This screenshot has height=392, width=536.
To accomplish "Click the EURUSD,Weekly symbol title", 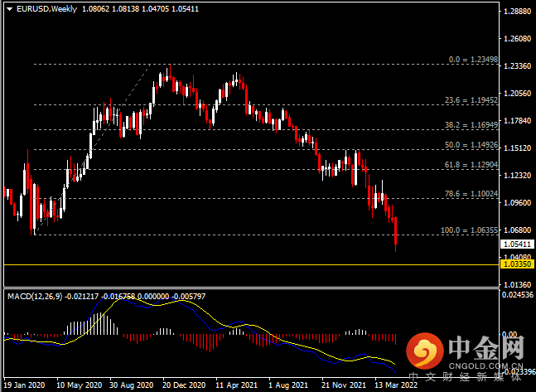I will coord(47,9).
